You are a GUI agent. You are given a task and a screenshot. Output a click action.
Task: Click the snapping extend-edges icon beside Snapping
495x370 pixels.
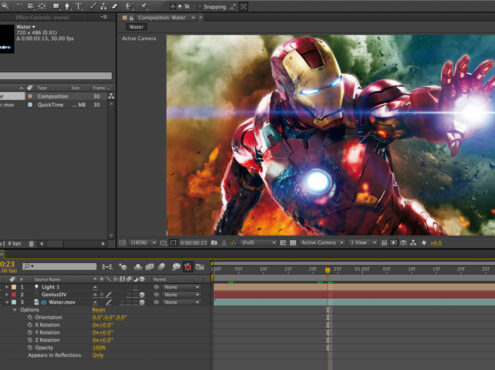click(x=233, y=6)
